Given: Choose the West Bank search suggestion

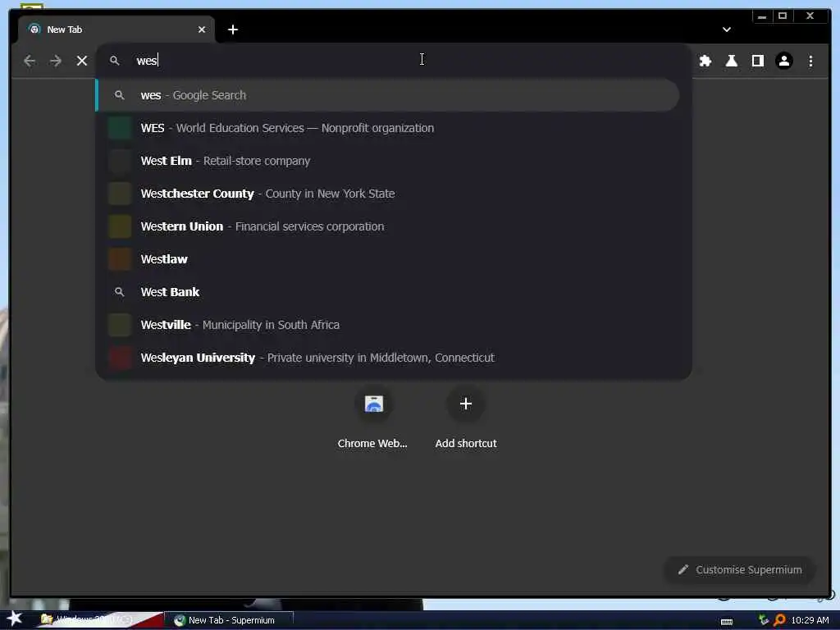Looking at the screenshot, I should coord(394,292).
